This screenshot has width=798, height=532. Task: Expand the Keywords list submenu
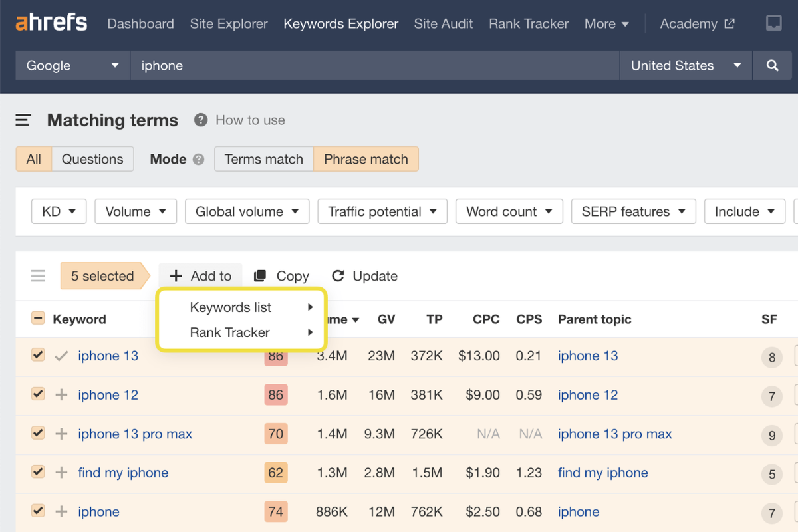tap(231, 307)
